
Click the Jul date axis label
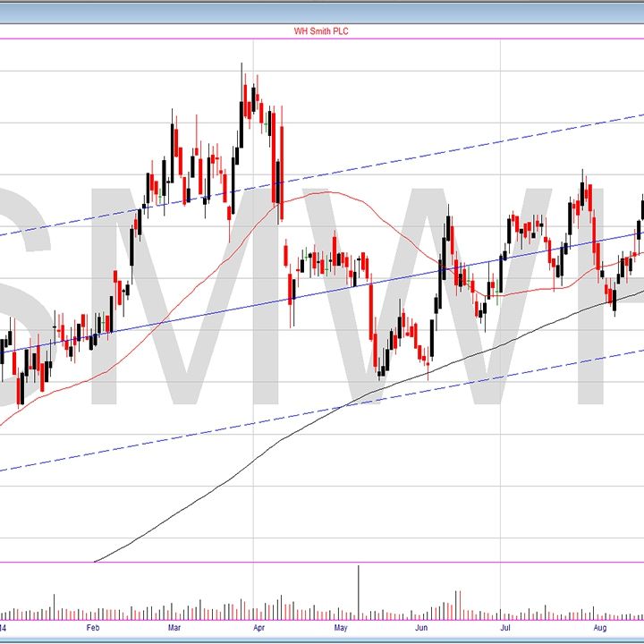(x=504, y=628)
